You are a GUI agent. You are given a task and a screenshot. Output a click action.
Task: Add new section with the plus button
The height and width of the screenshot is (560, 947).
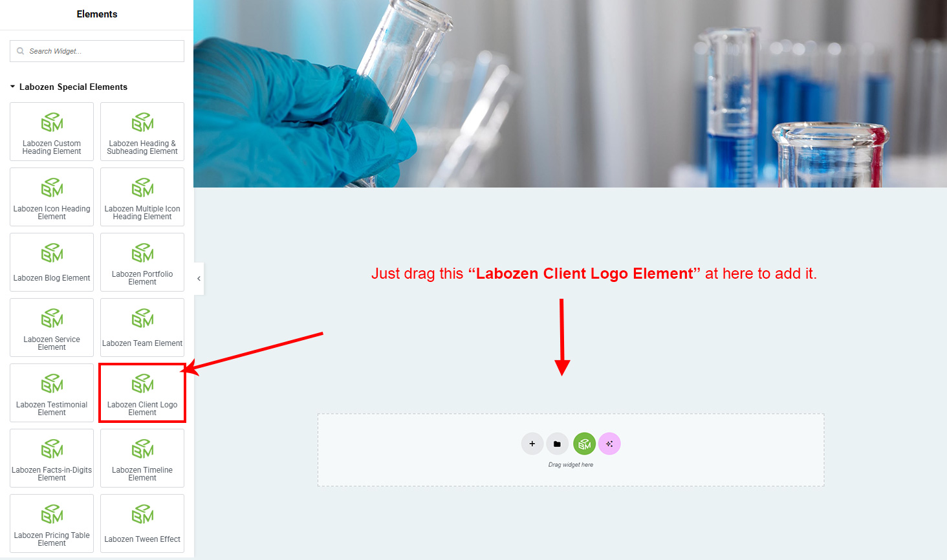pyautogui.click(x=532, y=444)
